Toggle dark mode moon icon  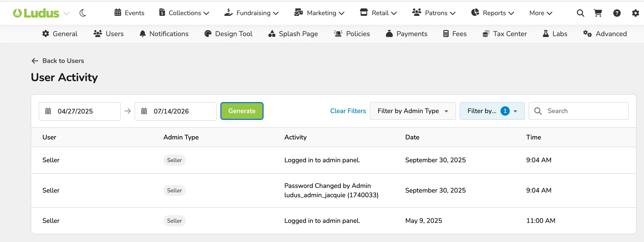(83, 13)
